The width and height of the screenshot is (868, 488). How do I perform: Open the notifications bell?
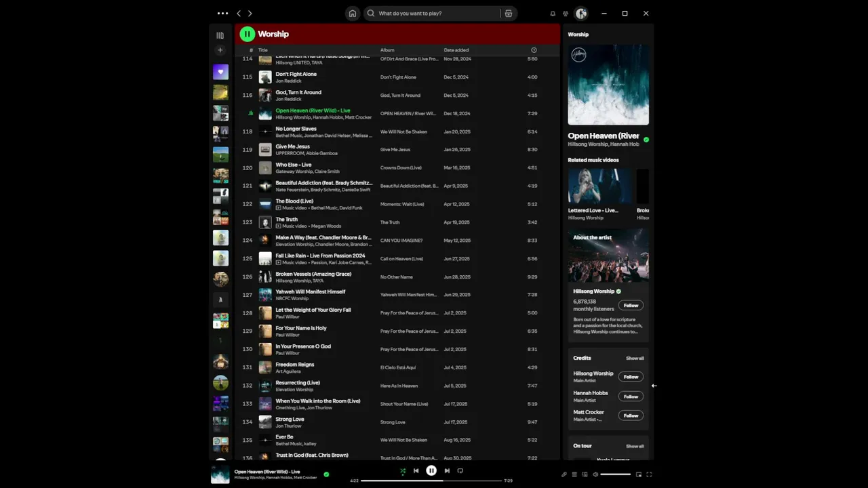[x=553, y=13]
